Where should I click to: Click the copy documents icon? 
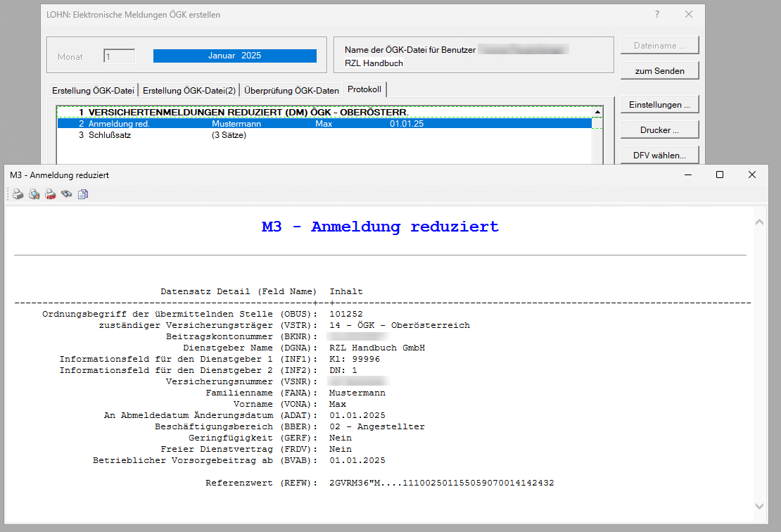pyautogui.click(x=83, y=194)
